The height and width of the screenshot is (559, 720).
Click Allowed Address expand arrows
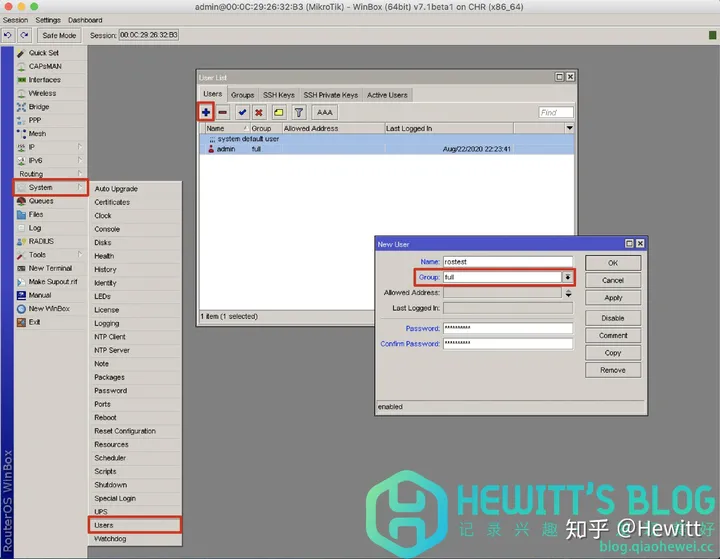(x=568, y=293)
